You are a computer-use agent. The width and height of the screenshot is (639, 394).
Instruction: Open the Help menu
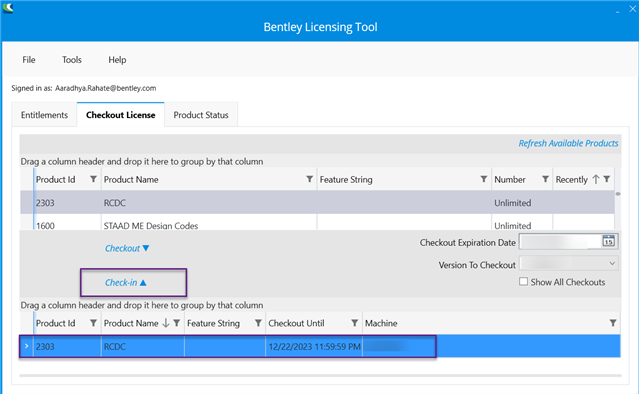117,60
